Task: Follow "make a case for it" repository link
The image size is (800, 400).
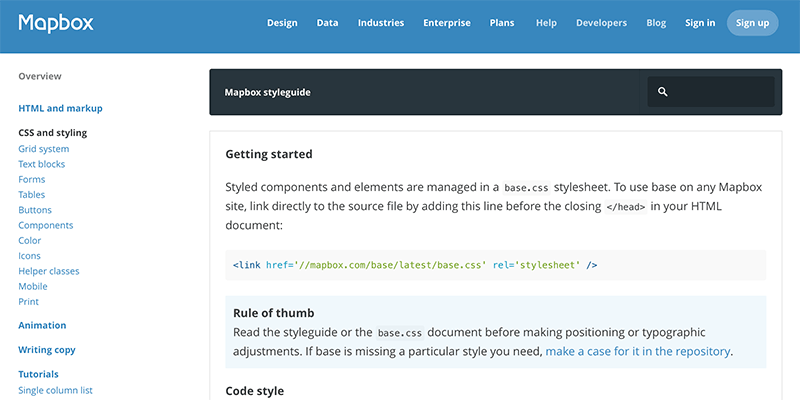Action: (x=638, y=351)
